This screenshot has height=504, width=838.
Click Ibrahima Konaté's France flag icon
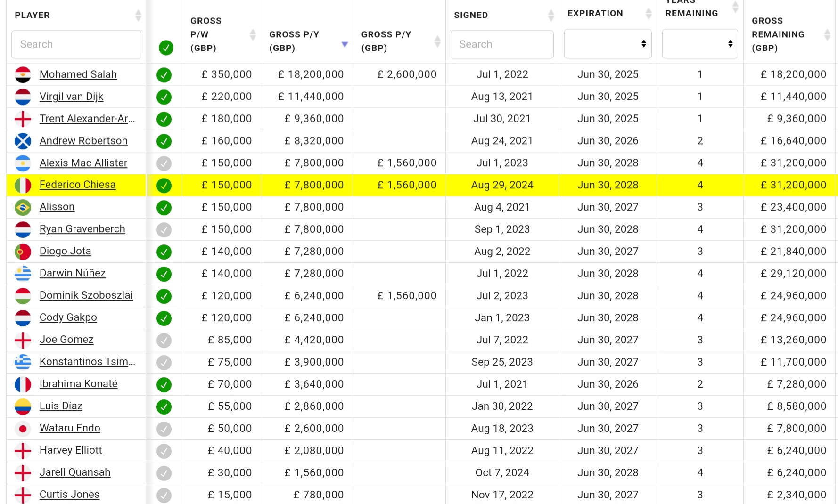coord(23,384)
